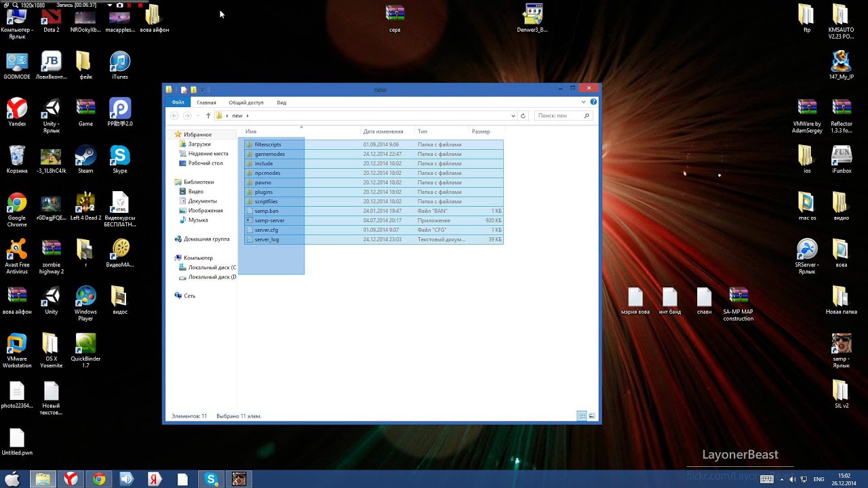Open Локальный диск (C drive
Viewport: 868px width, 488px height.
coord(208,267)
